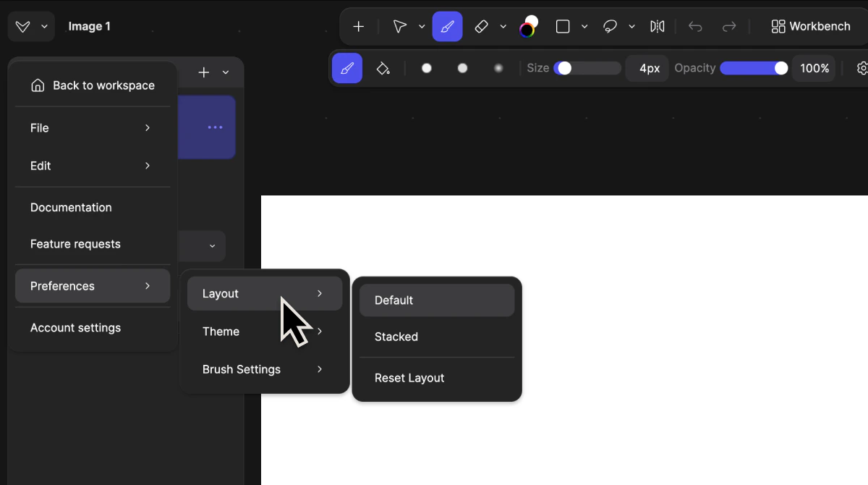Choose the Default layout
Viewport: 868px width, 485px height.
click(437, 300)
